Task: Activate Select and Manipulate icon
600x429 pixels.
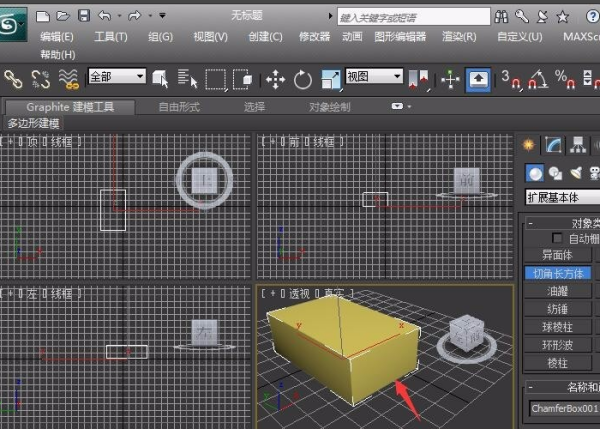Action: 450,80
